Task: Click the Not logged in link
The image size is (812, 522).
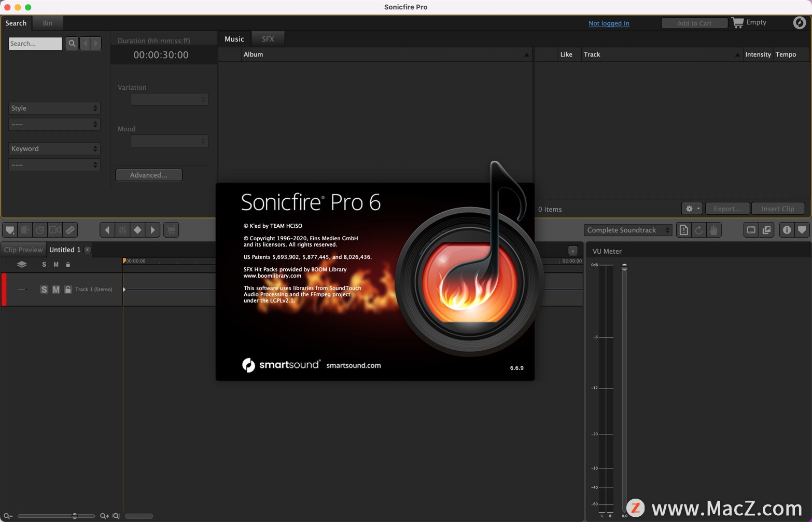Action: pos(609,23)
